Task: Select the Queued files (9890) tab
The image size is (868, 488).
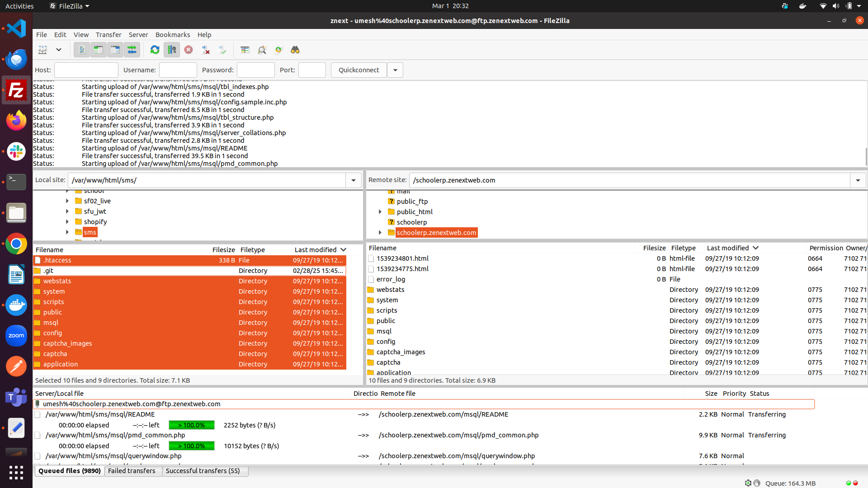Action: 70,471
